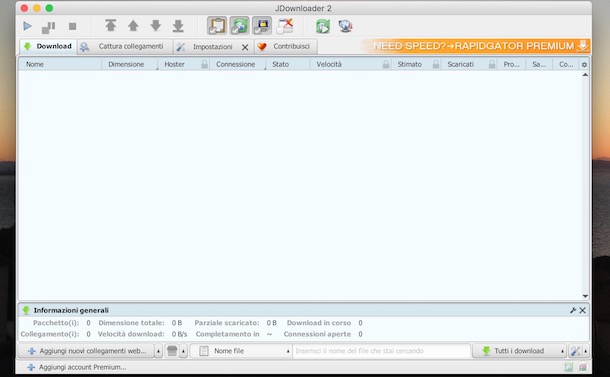The height and width of the screenshot is (377, 610).
Task: Move selection to bottom arrow icon
Action: point(178,26)
